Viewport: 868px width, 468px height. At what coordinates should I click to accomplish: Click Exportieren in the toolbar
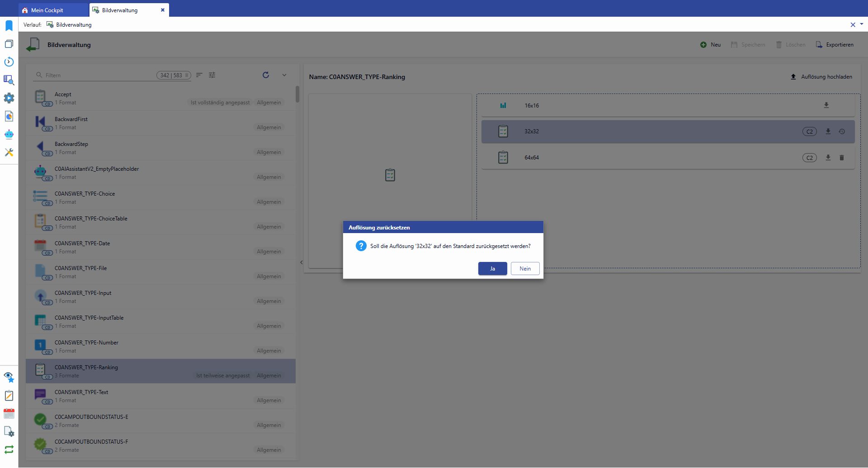(x=835, y=45)
